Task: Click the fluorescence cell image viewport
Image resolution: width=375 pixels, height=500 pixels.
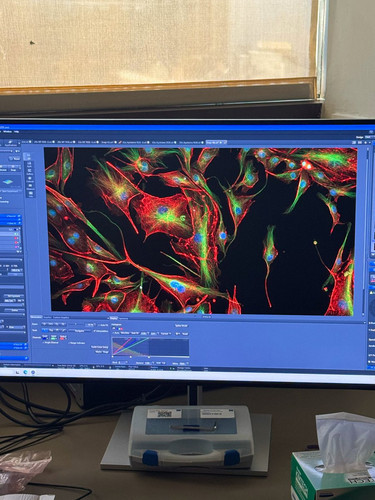Action: tap(202, 231)
